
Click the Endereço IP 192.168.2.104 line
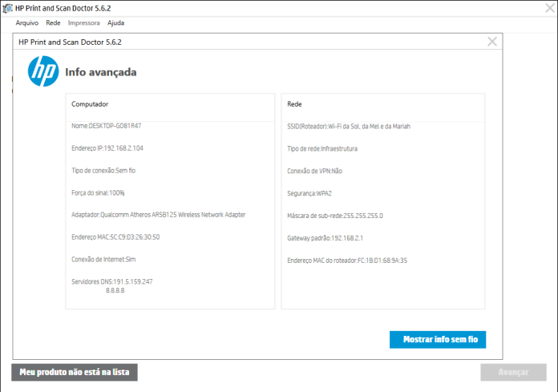(x=107, y=148)
